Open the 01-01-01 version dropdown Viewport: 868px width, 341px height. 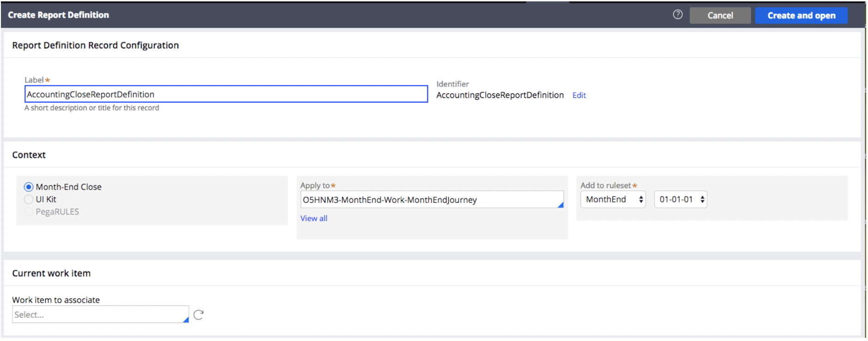click(x=681, y=200)
